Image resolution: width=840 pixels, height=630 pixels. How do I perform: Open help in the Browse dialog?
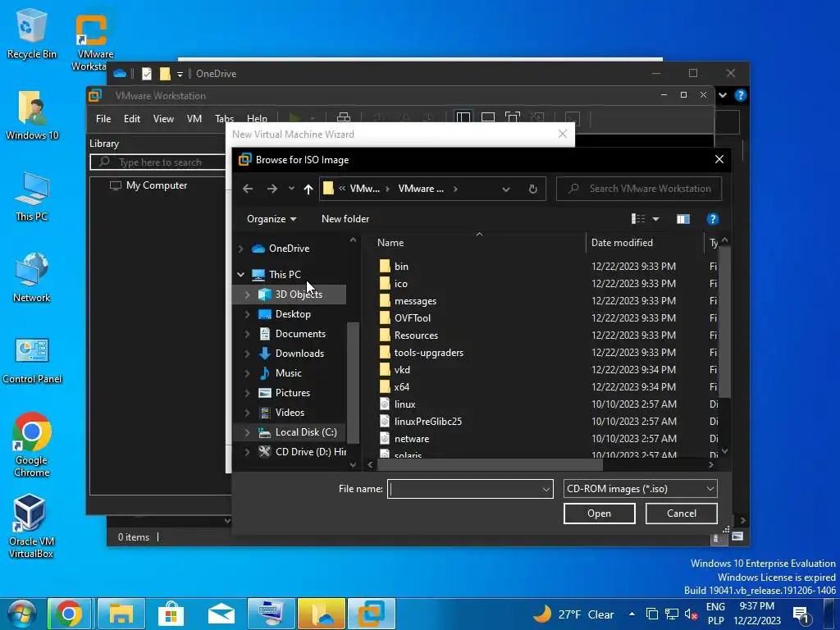[x=713, y=218]
